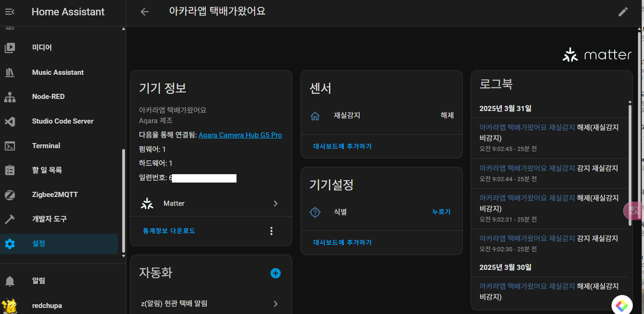Collapse the sidebar using the top-left icon
644x314 pixels.
point(10,12)
